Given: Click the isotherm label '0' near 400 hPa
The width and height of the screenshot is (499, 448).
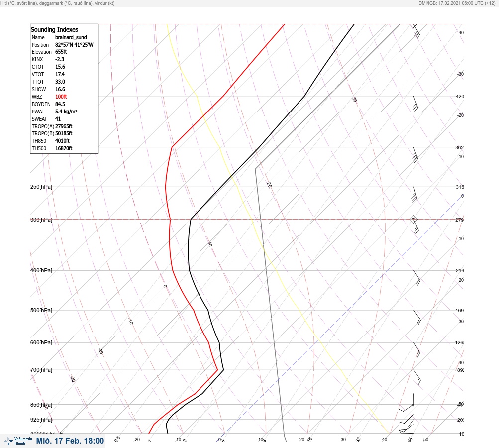Looking at the screenshot, I should coord(165,286).
